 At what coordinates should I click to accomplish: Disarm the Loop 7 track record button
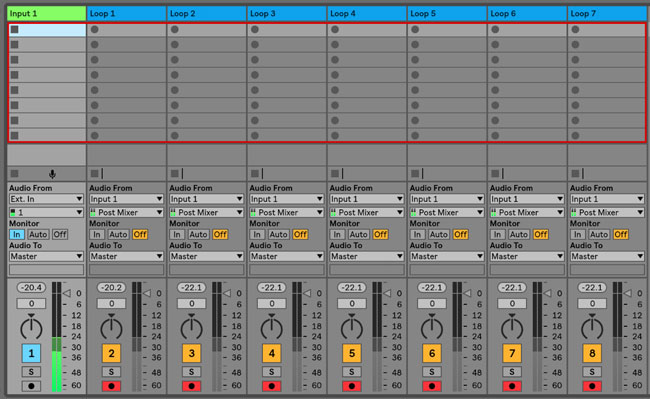click(x=592, y=386)
